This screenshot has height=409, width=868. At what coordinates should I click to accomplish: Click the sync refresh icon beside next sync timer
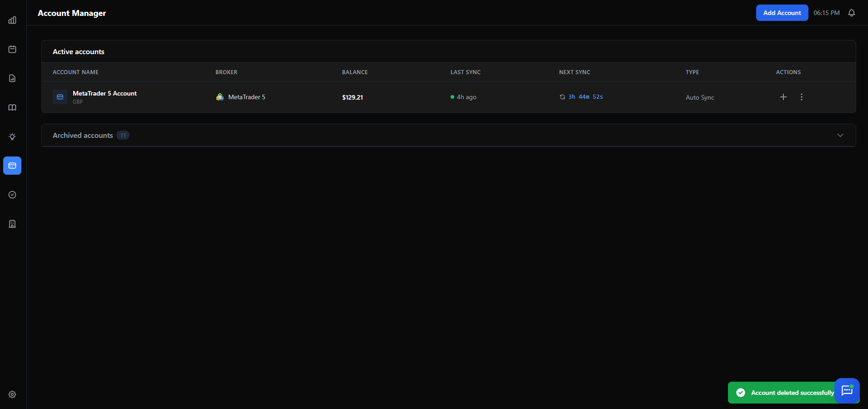coord(562,97)
